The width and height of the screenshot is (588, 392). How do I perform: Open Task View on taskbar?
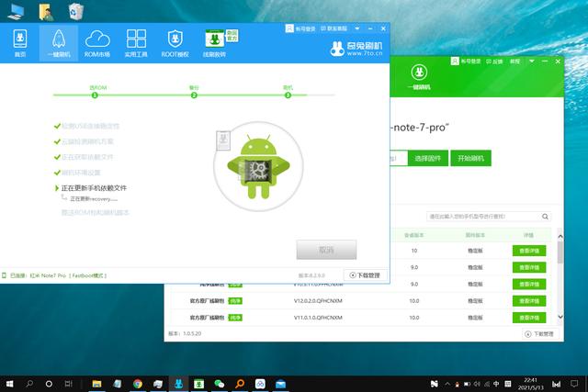coord(69,384)
